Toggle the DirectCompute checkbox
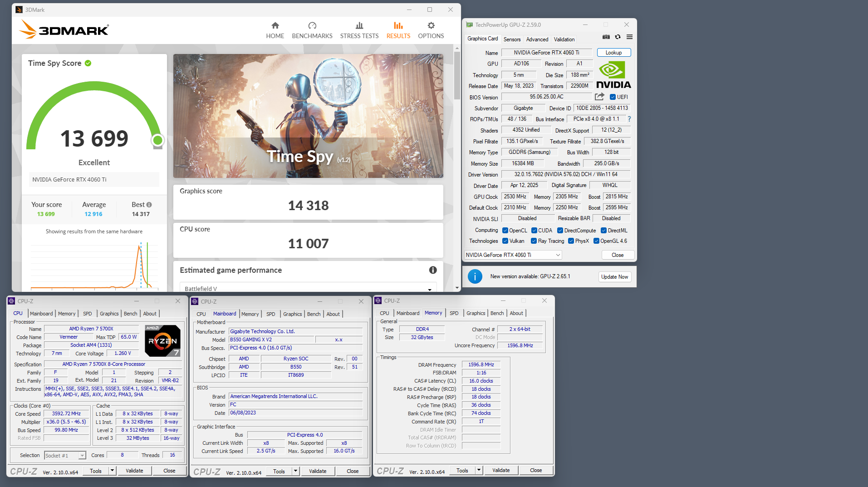The height and width of the screenshot is (487, 868). tap(560, 231)
